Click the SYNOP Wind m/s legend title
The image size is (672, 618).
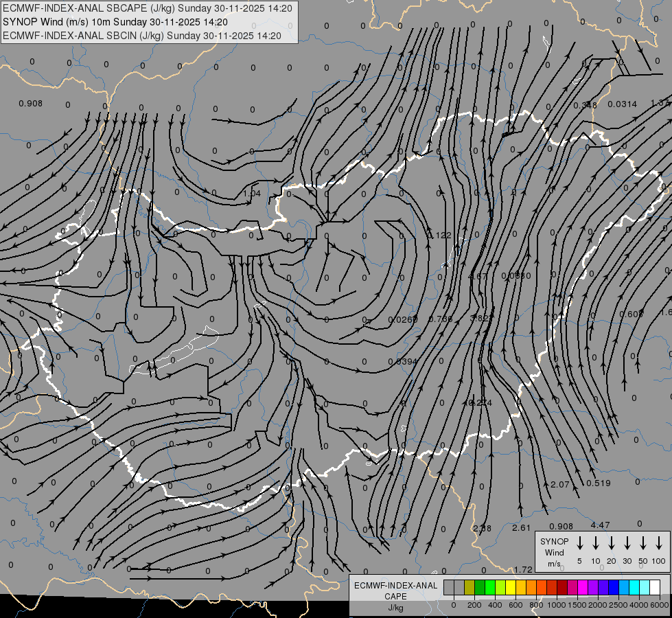pos(554,552)
